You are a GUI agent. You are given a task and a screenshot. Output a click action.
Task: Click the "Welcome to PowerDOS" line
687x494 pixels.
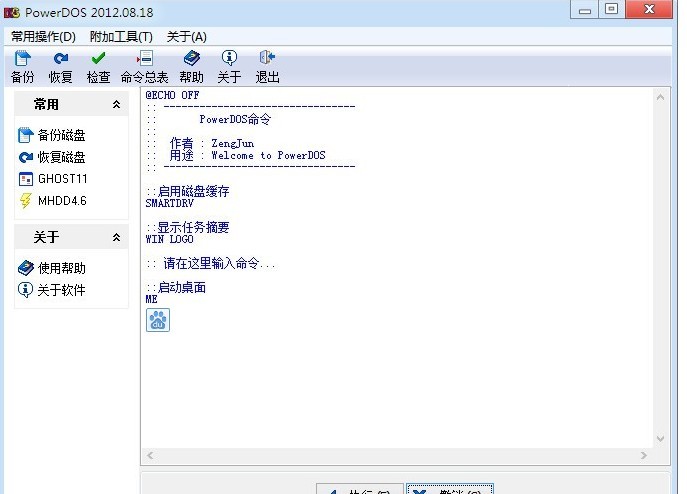click(x=268, y=155)
